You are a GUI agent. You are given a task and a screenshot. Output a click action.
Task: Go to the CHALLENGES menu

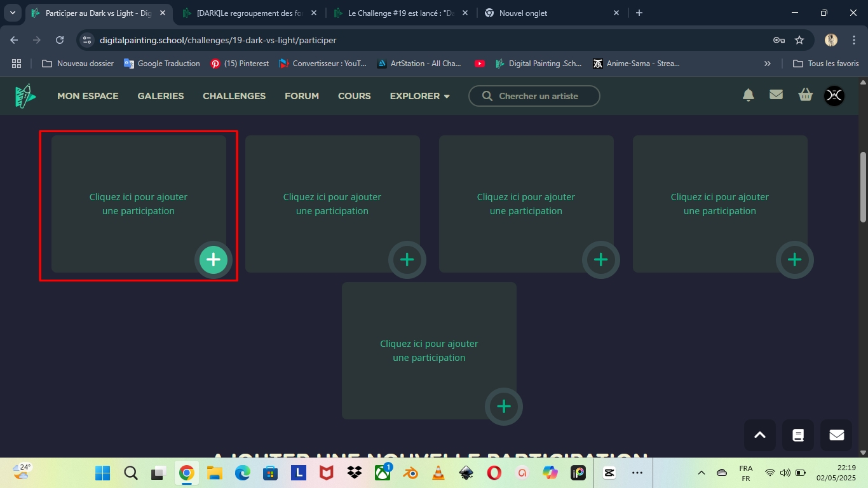234,96
